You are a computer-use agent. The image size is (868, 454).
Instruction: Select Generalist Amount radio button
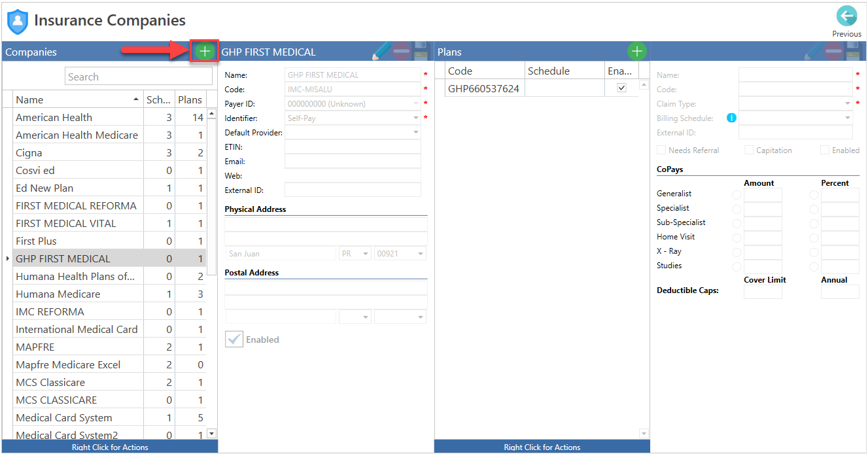point(737,195)
